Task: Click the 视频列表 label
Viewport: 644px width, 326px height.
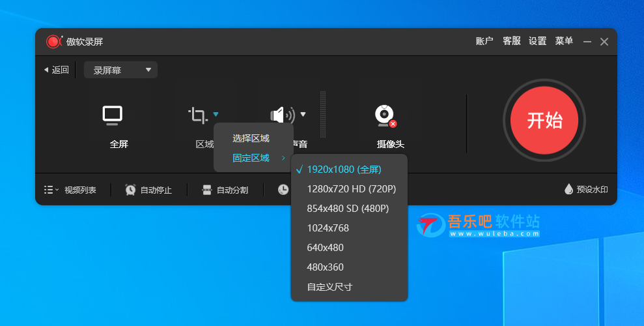Action: click(x=80, y=190)
